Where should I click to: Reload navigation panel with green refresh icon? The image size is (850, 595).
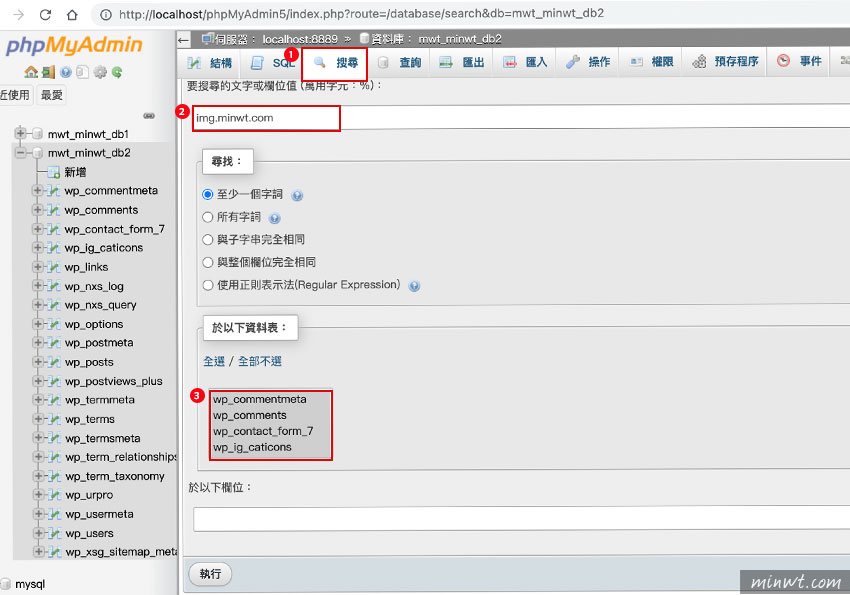[x=117, y=72]
